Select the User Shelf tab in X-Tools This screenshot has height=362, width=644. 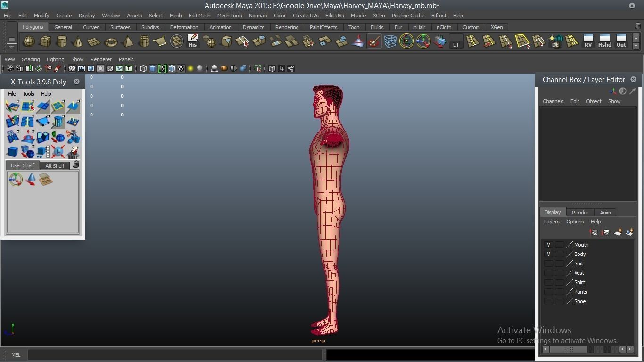pos(23,165)
